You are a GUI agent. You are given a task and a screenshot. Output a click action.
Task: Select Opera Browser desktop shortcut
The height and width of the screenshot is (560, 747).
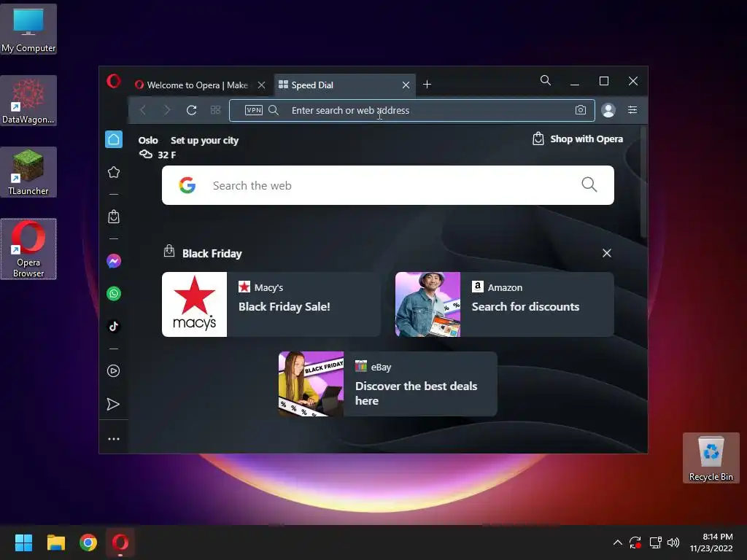coord(28,249)
